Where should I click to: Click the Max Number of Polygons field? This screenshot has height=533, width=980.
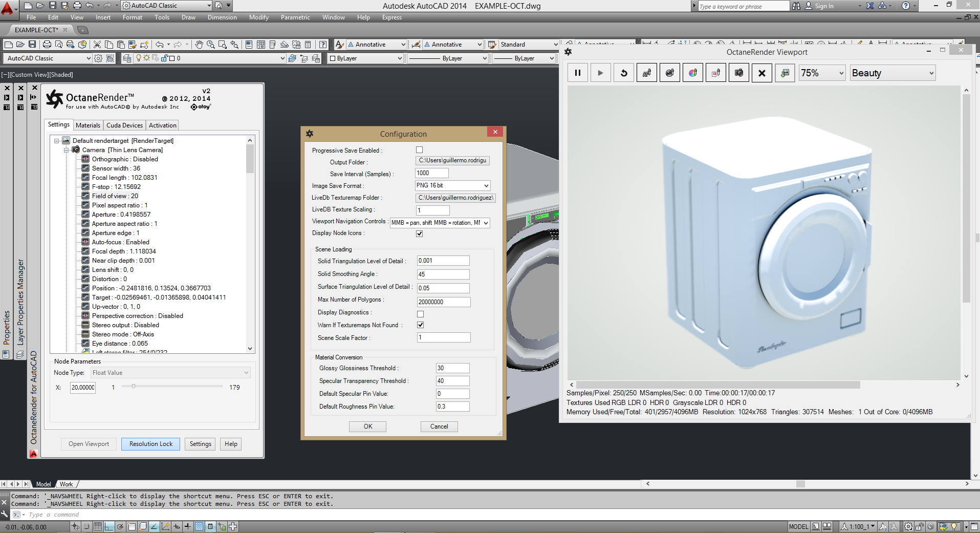tap(443, 302)
